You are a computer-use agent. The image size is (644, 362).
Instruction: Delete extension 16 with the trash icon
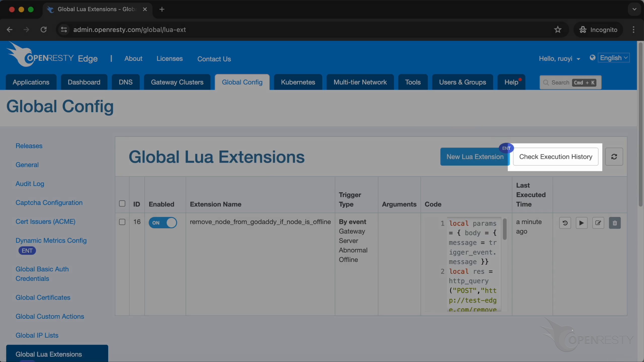(x=615, y=223)
